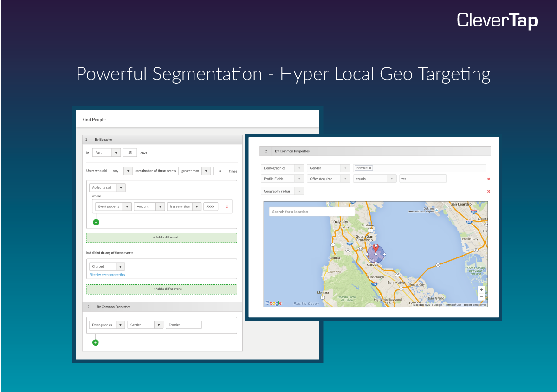The width and height of the screenshot is (557, 392).
Task: Click Pacifica label on the map
Action: tap(334, 257)
